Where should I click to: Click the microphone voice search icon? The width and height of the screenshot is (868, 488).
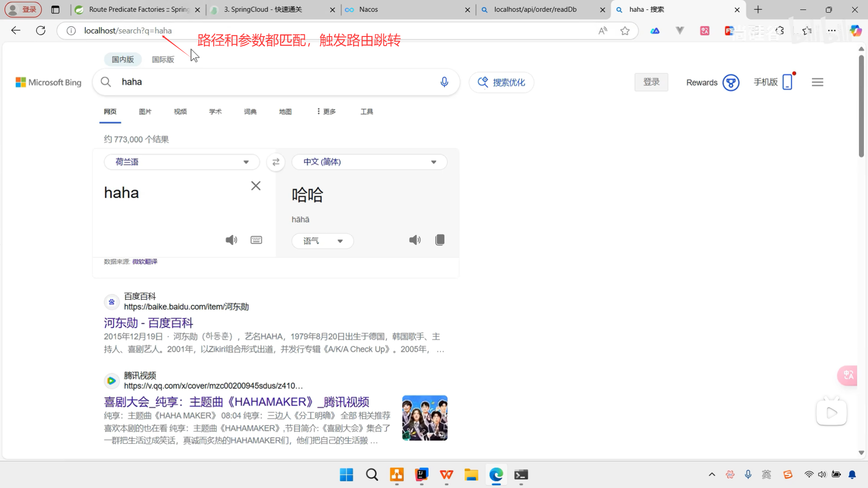tap(444, 82)
